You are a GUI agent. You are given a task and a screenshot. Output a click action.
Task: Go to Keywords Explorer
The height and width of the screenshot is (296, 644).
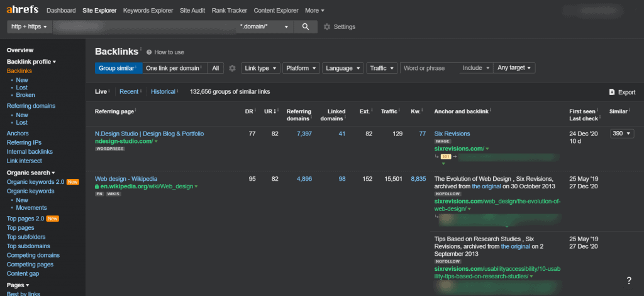(148, 10)
